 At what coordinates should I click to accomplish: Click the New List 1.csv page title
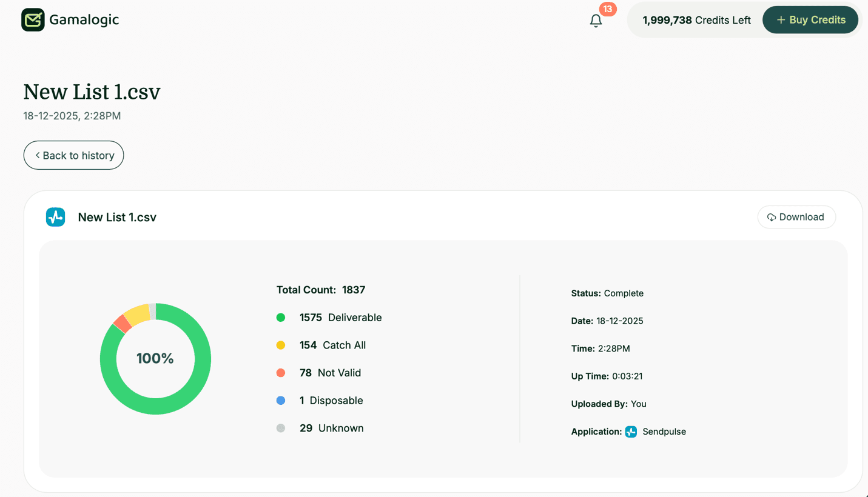(x=91, y=92)
